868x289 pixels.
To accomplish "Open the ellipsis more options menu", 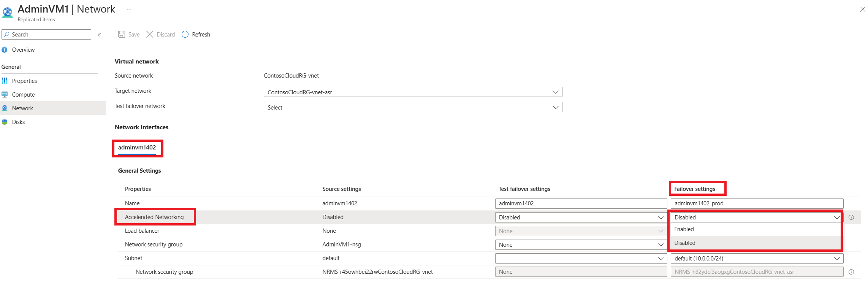I will [129, 10].
